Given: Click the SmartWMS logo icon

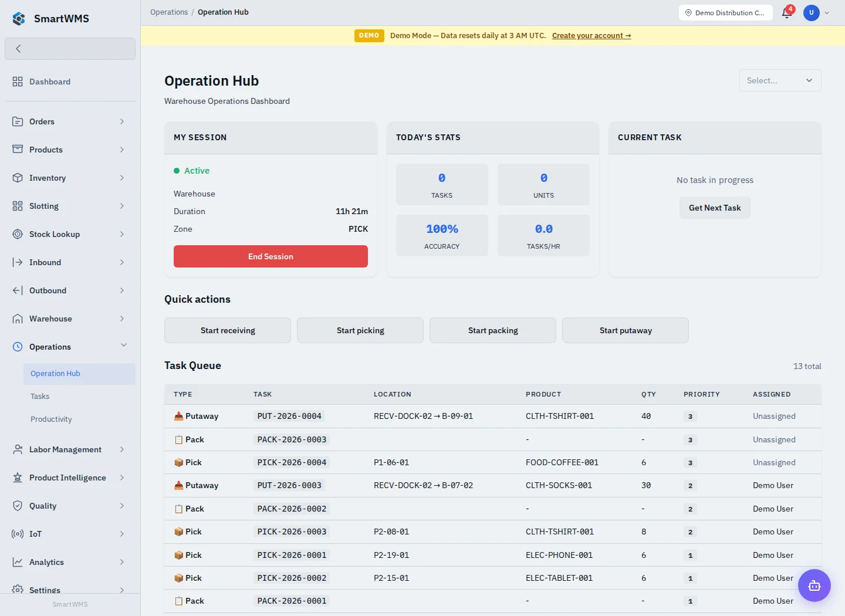Looking at the screenshot, I should 19,19.
